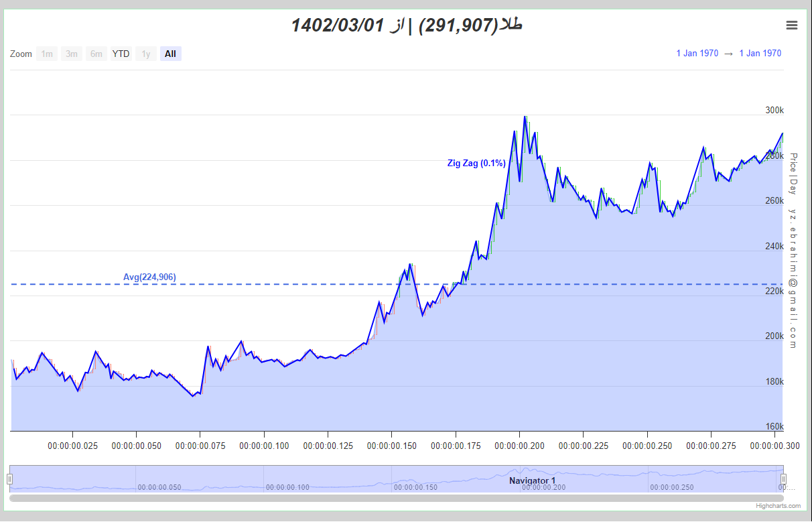812x522 pixels.
Task: Click the 00:00:00.075 time axis label
Action: click(200, 446)
